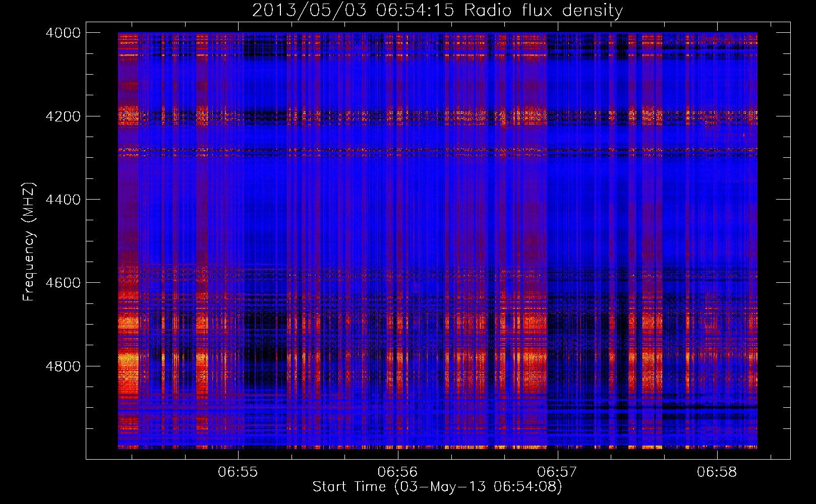This screenshot has height=504, width=816.
Task: Click the 4600 frequency tick label
Action: coord(63,283)
